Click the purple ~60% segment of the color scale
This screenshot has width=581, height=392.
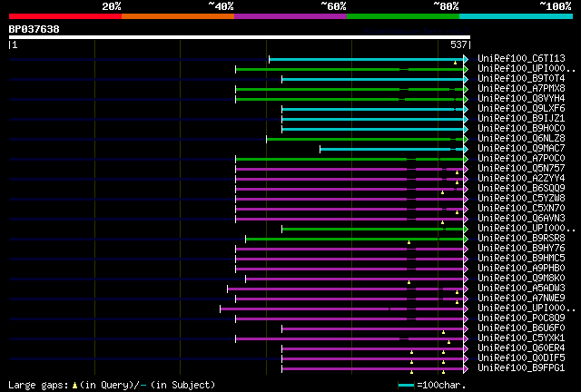(x=290, y=16)
